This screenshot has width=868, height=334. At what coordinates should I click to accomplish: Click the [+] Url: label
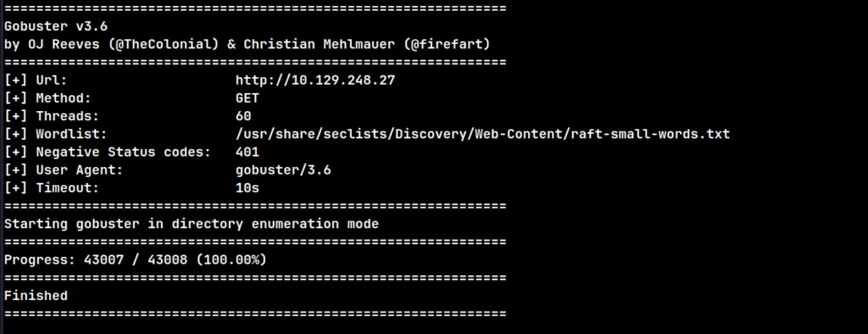click(x=36, y=81)
